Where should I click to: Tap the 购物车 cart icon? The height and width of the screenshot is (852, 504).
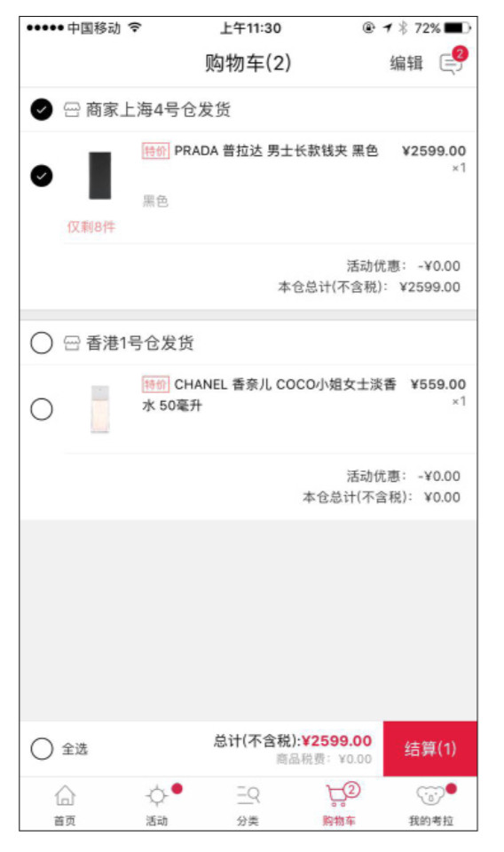click(x=338, y=795)
